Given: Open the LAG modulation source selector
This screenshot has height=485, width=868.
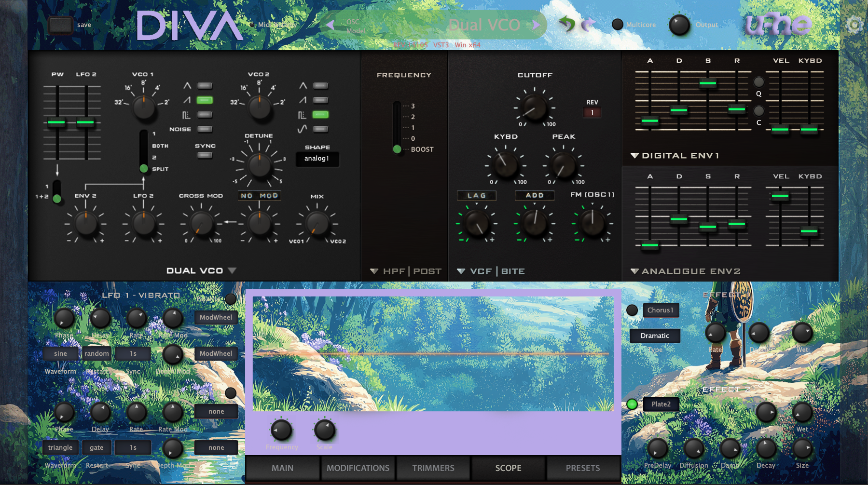Looking at the screenshot, I should tap(477, 195).
